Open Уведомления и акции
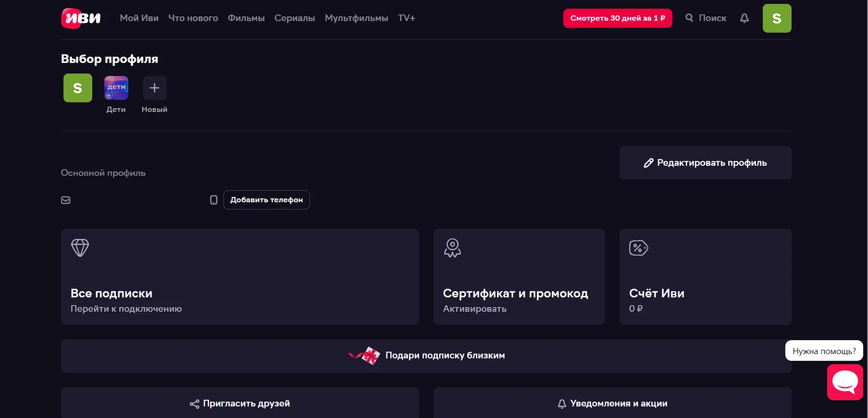868x418 pixels. coord(612,403)
